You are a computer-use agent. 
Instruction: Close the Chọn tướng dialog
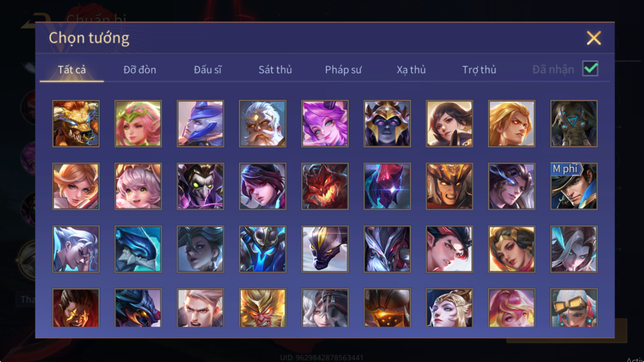coord(594,38)
